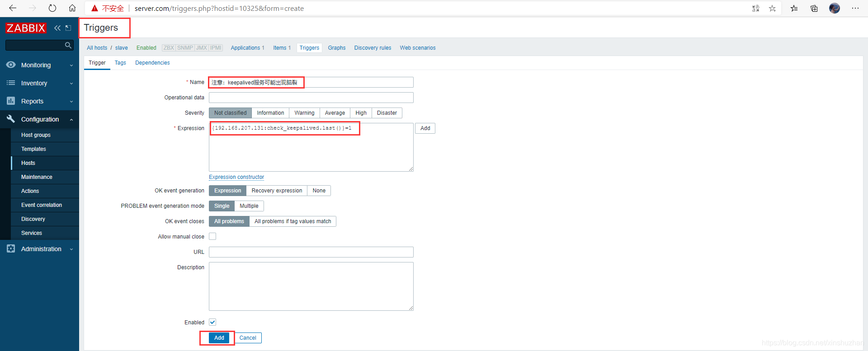
Task: Open the All hosts link
Action: (97, 48)
